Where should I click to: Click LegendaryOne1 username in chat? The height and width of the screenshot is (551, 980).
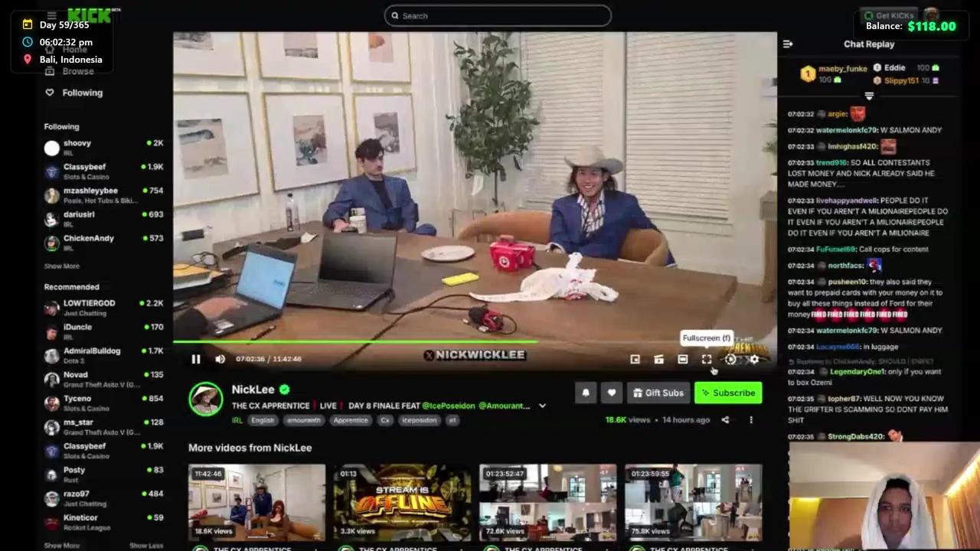(857, 371)
